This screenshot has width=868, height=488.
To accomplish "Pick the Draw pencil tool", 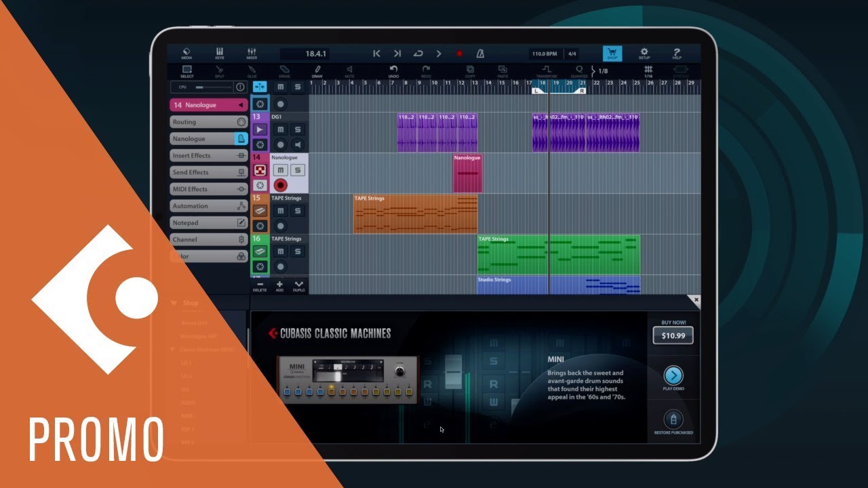I will tap(317, 72).
